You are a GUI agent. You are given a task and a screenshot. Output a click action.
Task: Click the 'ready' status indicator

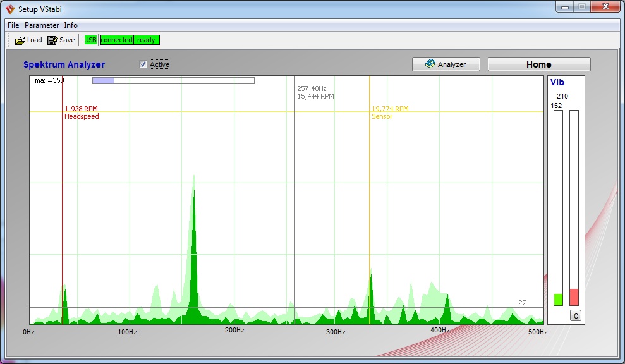(146, 40)
